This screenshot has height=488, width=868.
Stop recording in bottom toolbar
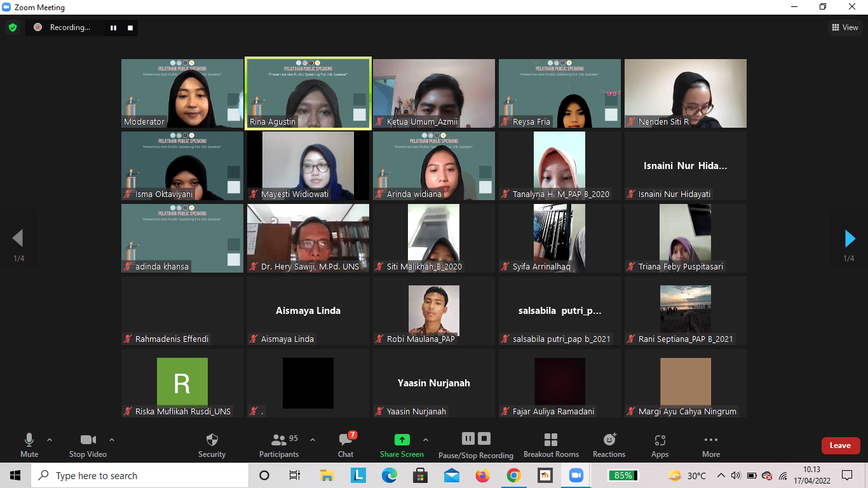click(484, 438)
